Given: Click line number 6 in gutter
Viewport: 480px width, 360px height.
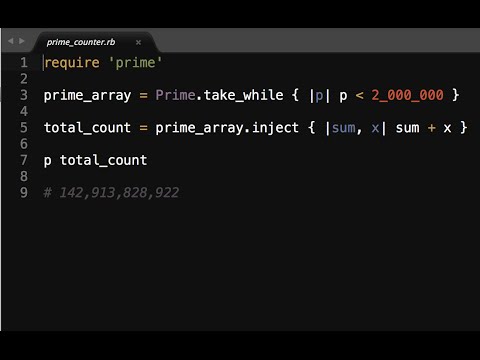Looking at the screenshot, I should (x=24, y=144).
